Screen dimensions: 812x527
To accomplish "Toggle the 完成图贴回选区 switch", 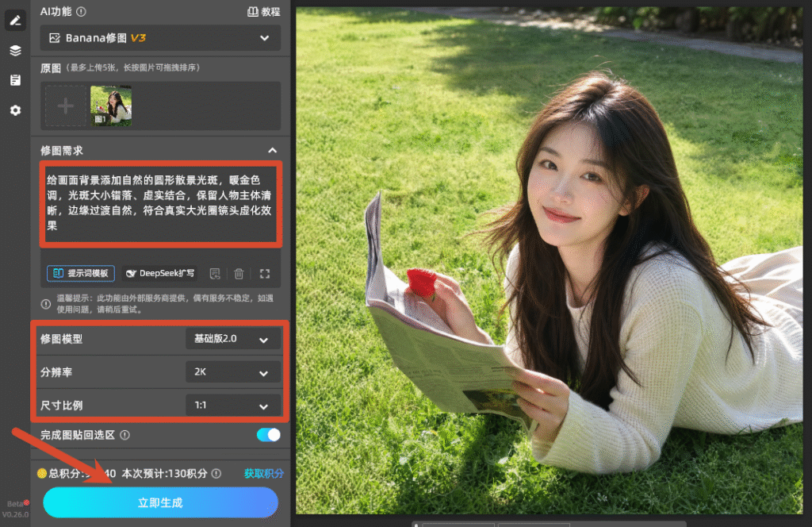I will 268,435.
